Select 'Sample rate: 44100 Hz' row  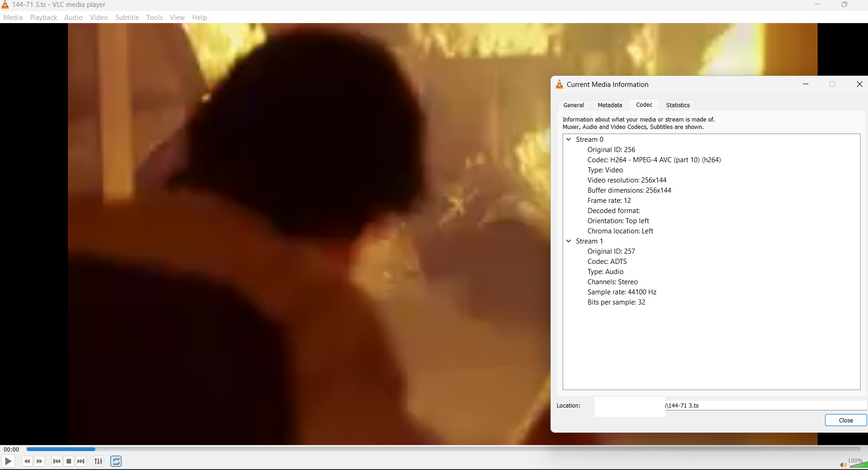click(x=622, y=292)
